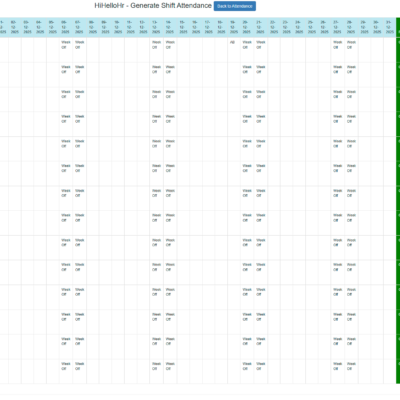Click last row's Week Off under 13-12-2025
The width and height of the screenshot is (400, 400).
157,366
